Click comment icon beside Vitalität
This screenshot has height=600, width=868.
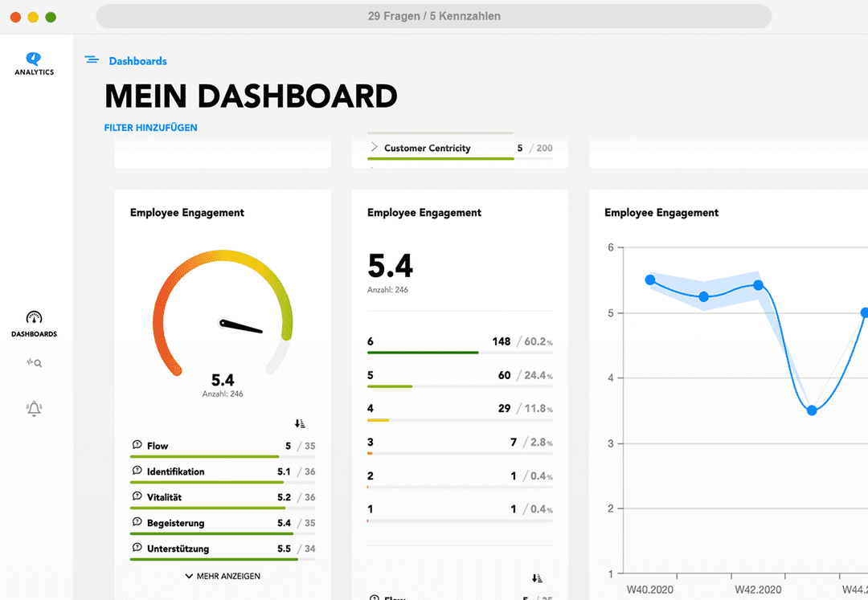pyautogui.click(x=137, y=496)
